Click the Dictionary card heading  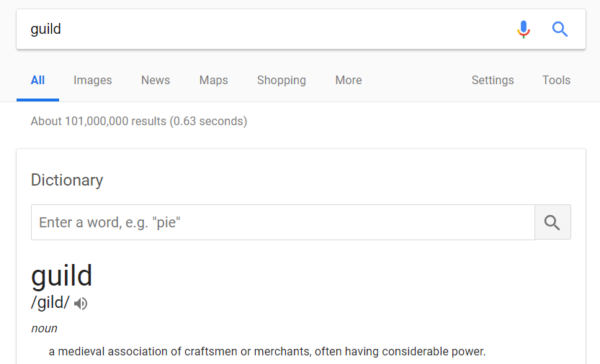point(67,181)
